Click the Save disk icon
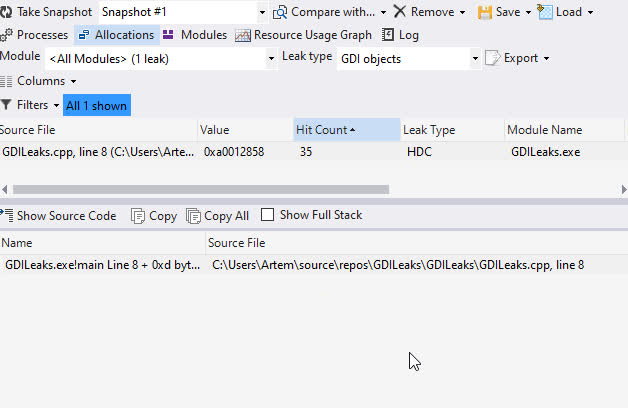 tap(485, 12)
